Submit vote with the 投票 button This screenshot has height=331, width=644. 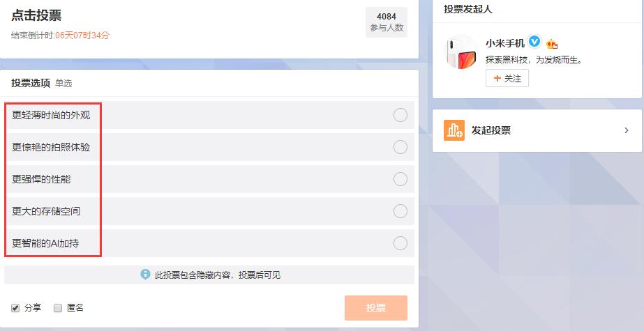pyautogui.click(x=376, y=308)
